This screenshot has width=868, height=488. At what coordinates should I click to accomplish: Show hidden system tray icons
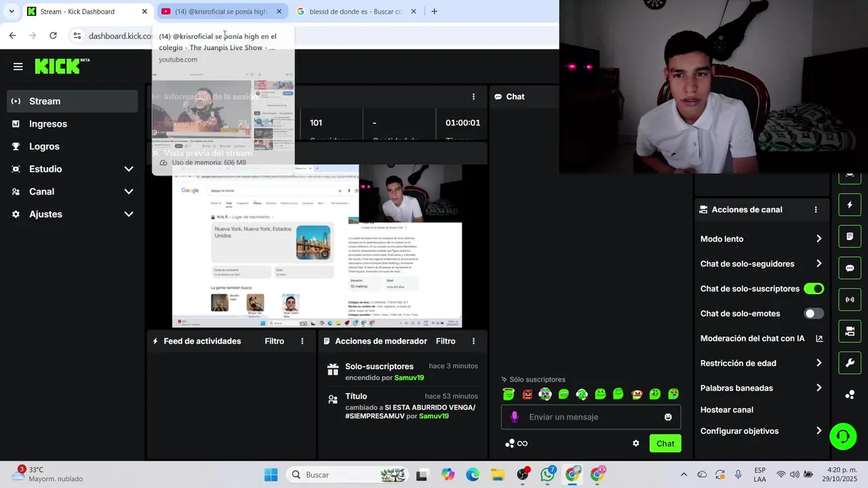684,474
